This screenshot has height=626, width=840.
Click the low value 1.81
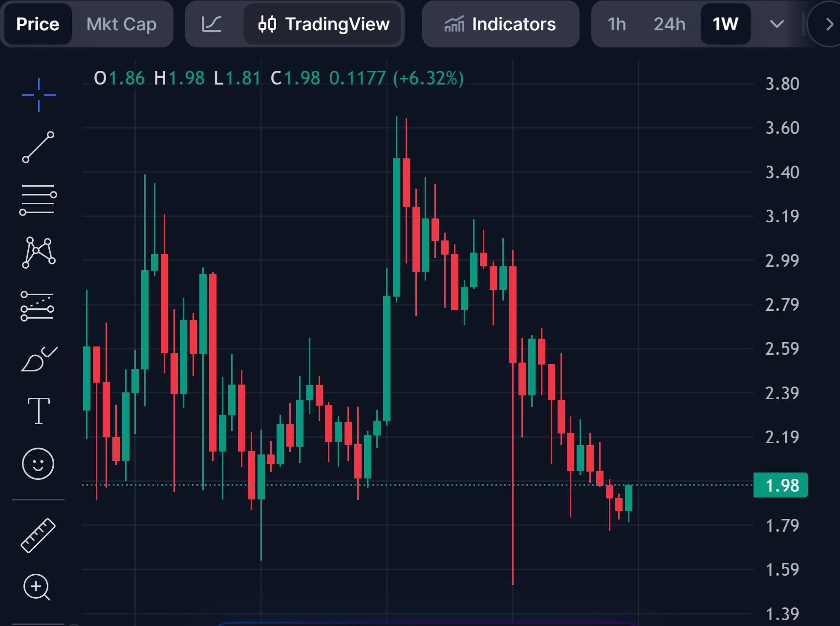pyautogui.click(x=243, y=78)
